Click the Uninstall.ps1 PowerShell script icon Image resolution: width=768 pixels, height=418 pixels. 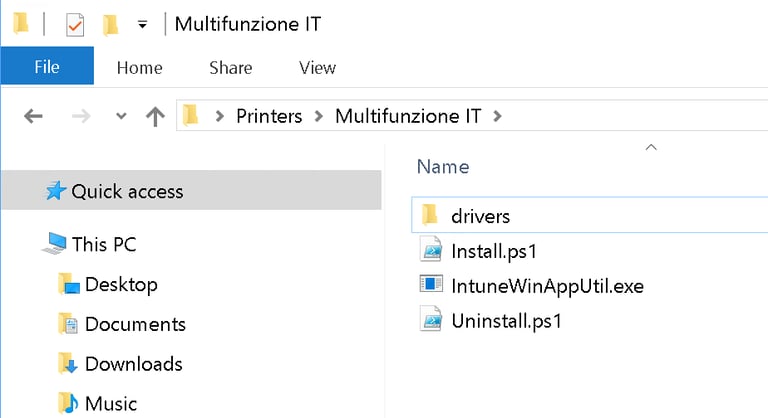[431, 319]
